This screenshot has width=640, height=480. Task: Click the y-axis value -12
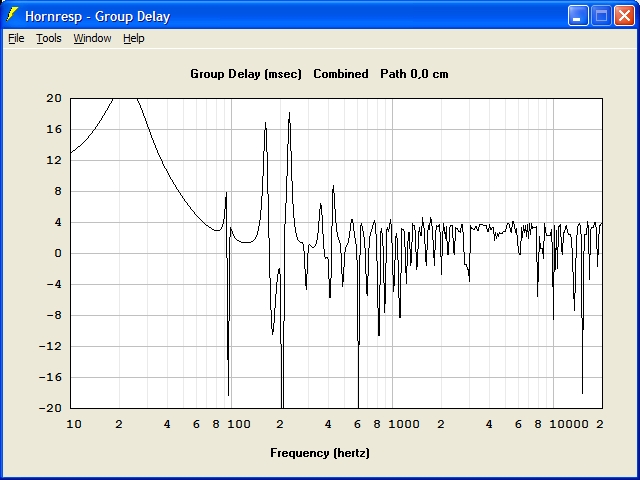click(x=50, y=347)
